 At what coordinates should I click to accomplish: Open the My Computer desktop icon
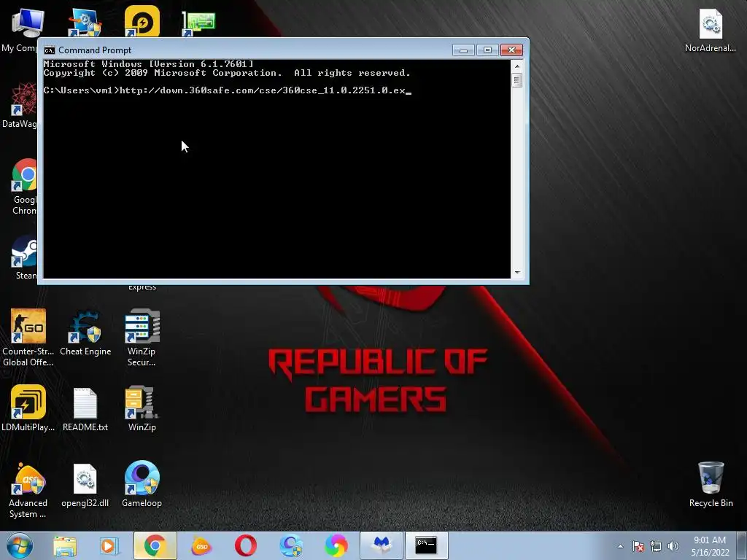pyautogui.click(x=27, y=24)
